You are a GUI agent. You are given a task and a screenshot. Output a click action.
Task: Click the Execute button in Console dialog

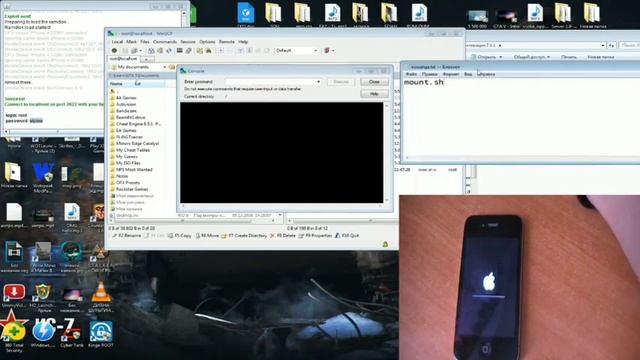tap(341, 82)
